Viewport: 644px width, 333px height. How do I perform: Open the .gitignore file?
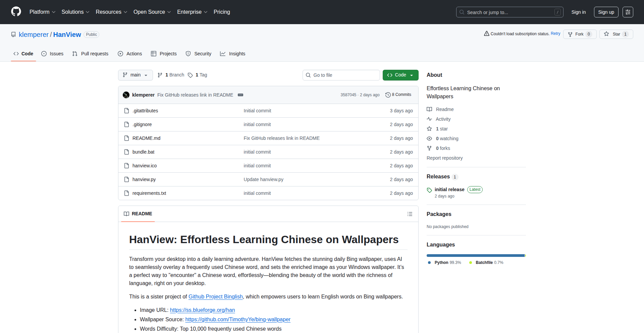(142, 124)
